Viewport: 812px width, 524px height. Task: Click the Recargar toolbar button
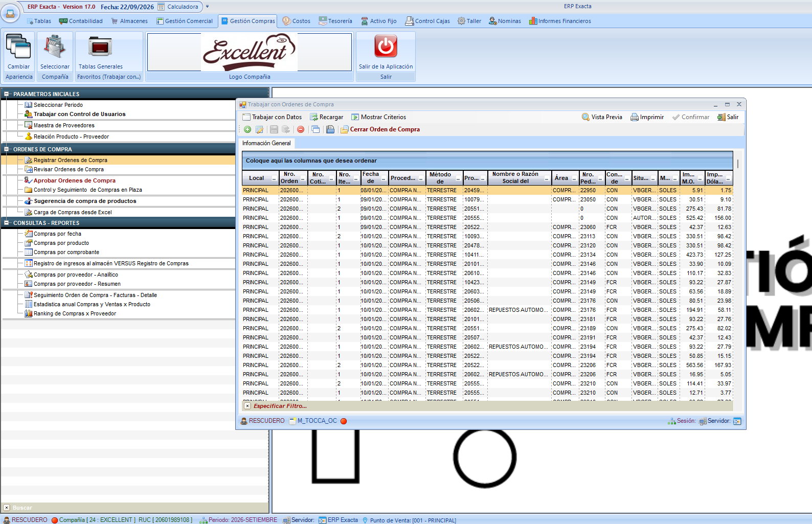point(326,117)
